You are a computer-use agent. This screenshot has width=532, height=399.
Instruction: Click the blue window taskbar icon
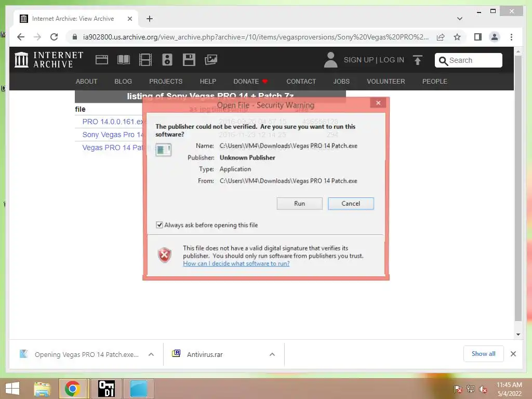coord(138,389)
